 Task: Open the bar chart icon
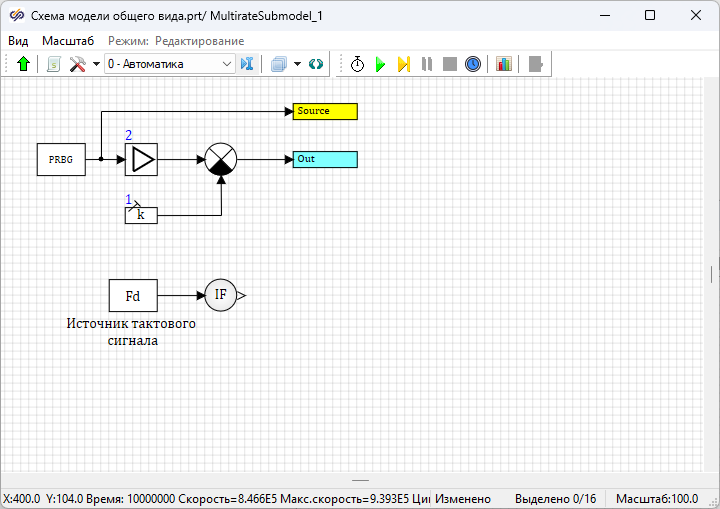[503, 64]
